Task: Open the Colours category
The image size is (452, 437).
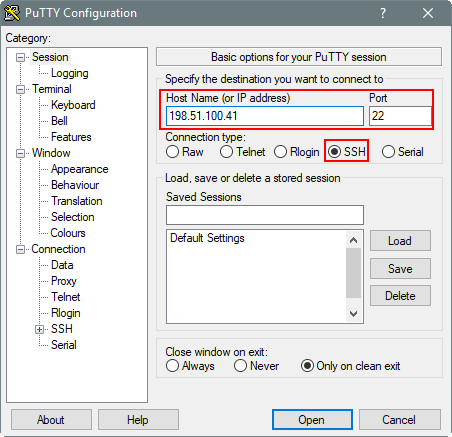Action: tap(68, 233)
